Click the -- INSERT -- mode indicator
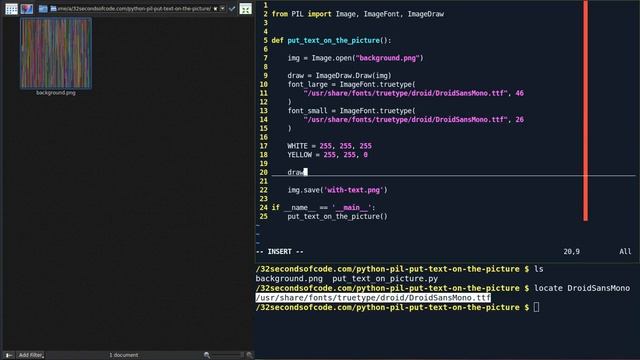Image resolution: width=640 pixels, height=360 pixels. pyautogui.click(x=280, y=251)
